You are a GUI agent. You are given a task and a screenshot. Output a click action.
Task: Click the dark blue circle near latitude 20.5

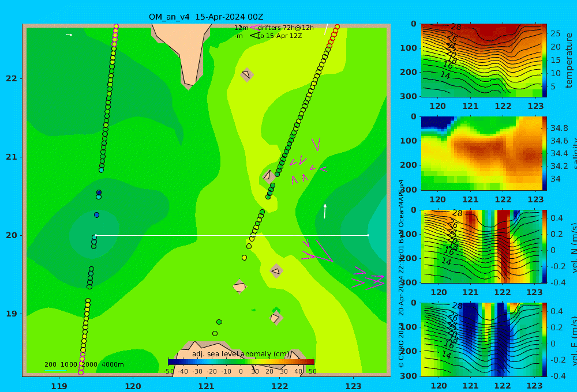pos(99,193)
